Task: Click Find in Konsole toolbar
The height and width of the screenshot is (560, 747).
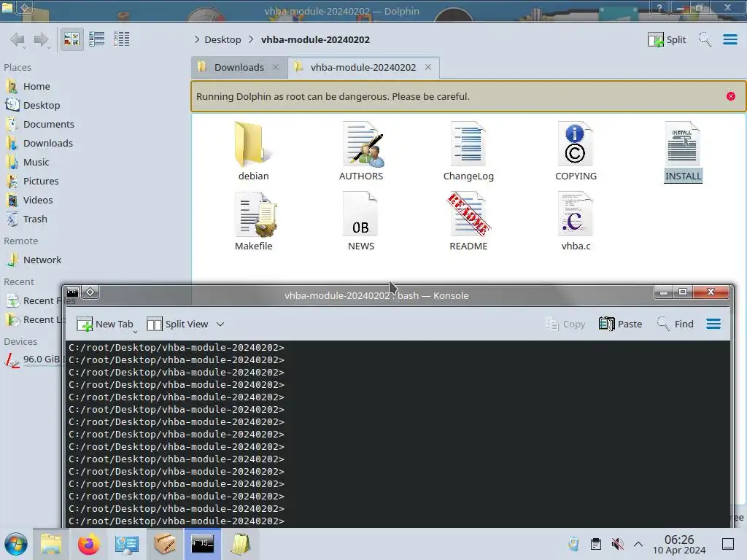Action: tap(675, 324)
